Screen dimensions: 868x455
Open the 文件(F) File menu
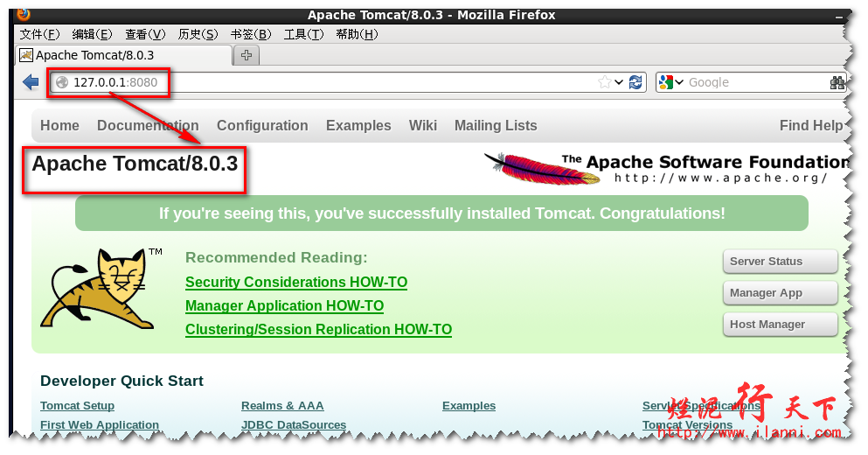pyautogui.click(x=39, y=34)
